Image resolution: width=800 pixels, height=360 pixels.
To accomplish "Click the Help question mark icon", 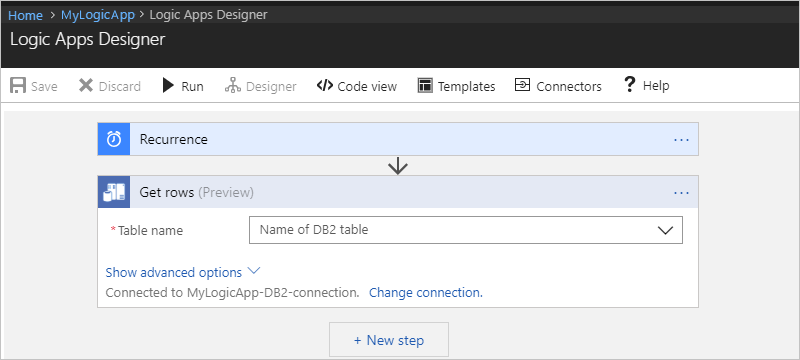I will pyautogui.click(x=630, y=85).
